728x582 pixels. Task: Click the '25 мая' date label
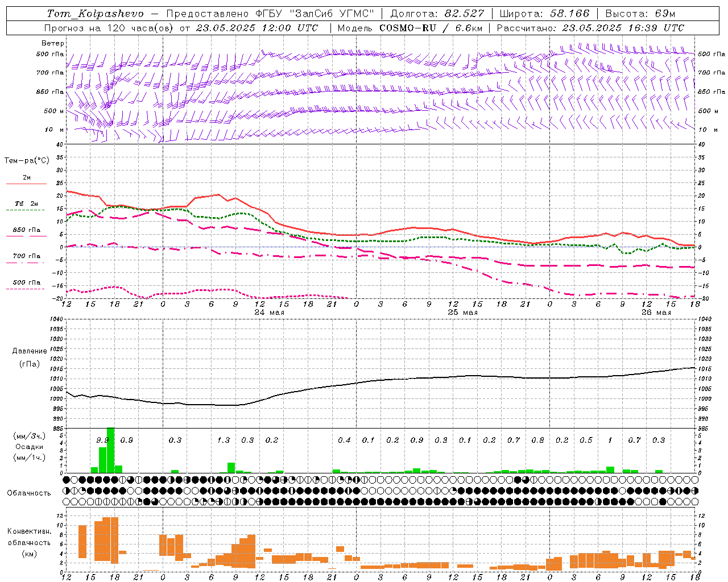[x=462, y=313]
